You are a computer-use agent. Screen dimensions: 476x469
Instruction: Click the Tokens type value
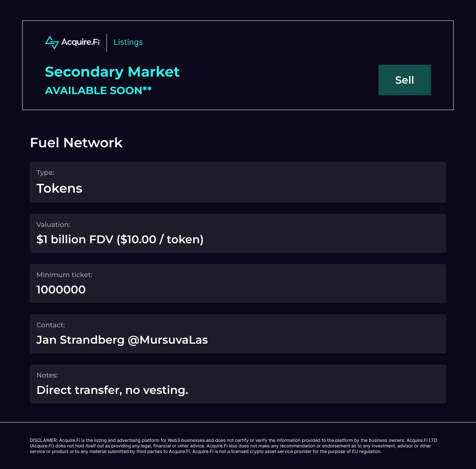pos(59,188)
